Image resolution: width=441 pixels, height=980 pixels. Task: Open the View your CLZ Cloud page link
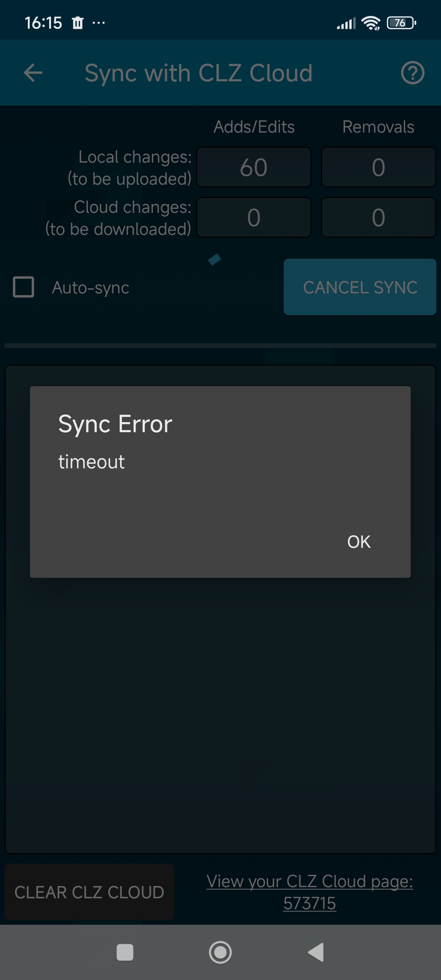pos(309,892)
